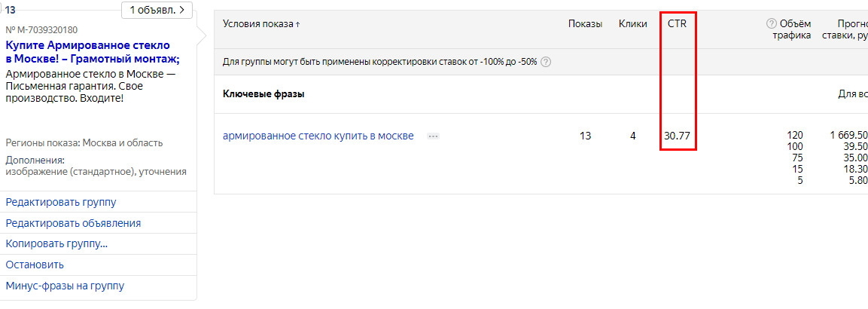The width and height of the screenshot is (868, 309).
Task: Click 'Остановить' to stop the group
Action: click(35, 265)
